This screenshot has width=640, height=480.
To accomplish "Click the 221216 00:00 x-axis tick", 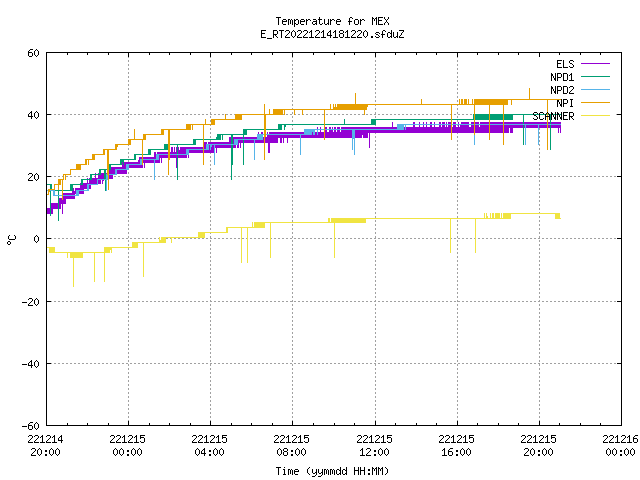I will tap(621, 445).
